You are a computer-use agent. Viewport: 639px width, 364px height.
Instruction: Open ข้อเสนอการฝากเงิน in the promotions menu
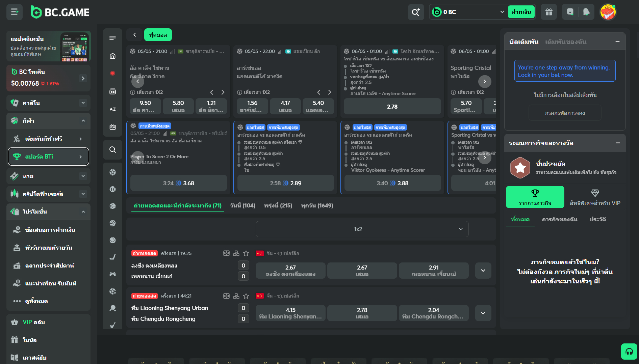click(x=48, y=230)
